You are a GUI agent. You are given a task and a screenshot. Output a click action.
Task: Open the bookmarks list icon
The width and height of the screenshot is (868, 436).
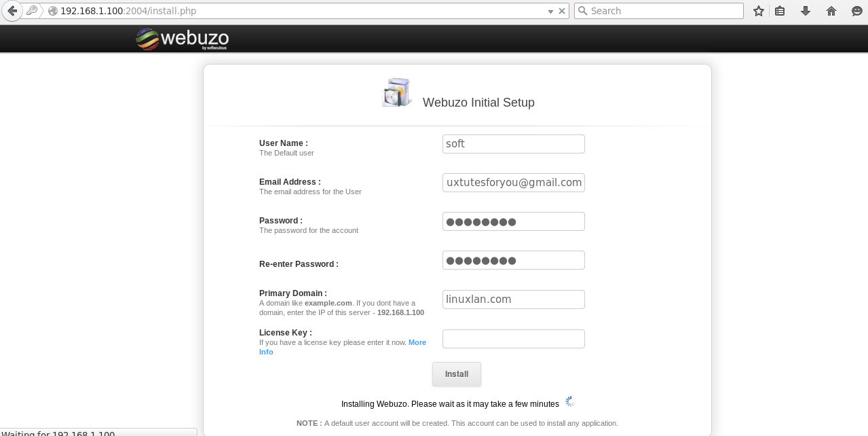(780, 11)
